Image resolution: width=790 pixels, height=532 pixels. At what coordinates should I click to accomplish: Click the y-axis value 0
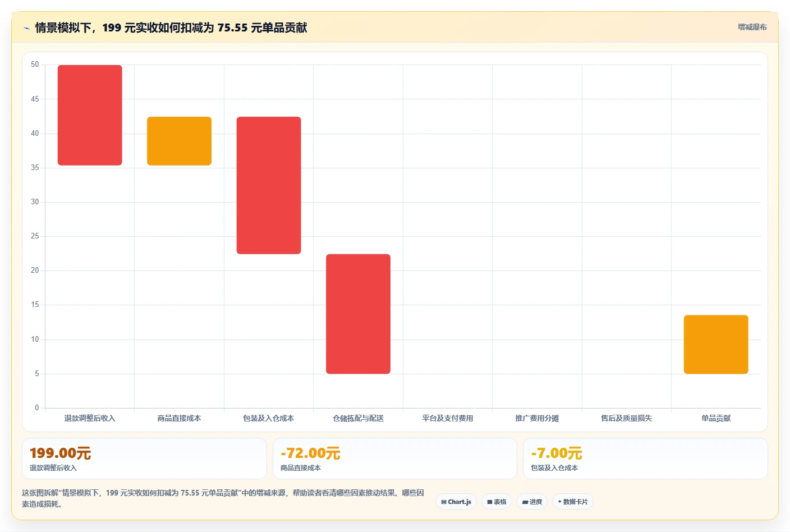click(x=37, y=408)
